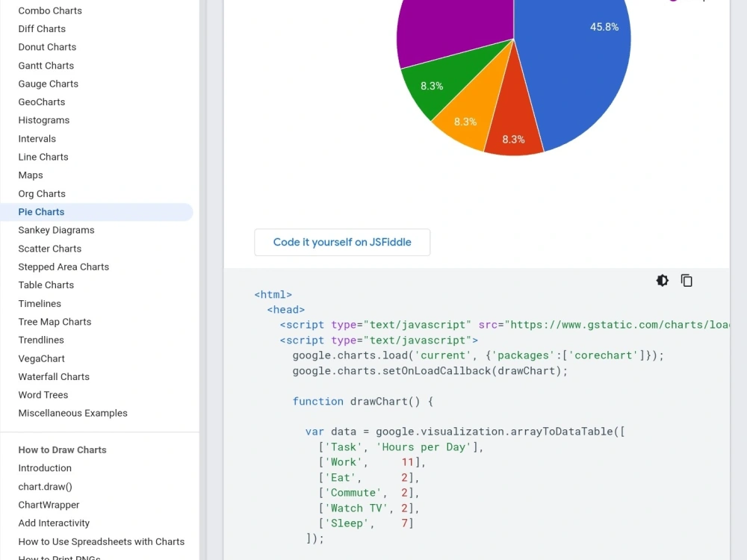Image resolution: width=747 pixels, height=560 pixels.
Task: Click 'Commute' row in code
Action: [369, 492]
